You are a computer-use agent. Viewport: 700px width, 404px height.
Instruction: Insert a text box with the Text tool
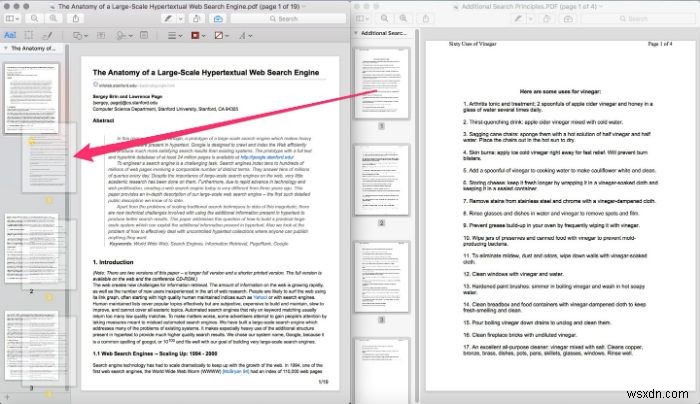pyautogui.click(x=101, y=35)
